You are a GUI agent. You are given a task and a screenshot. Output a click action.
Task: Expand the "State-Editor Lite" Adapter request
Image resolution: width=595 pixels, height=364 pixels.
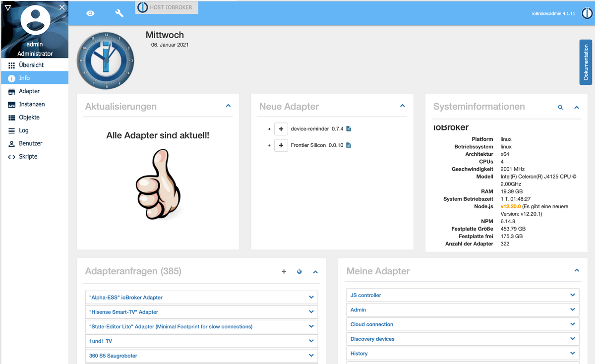tap(201, 327)
